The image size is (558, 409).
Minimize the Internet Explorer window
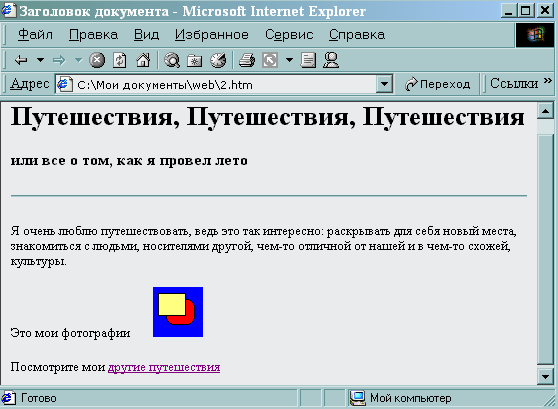[x=509, y=11]
